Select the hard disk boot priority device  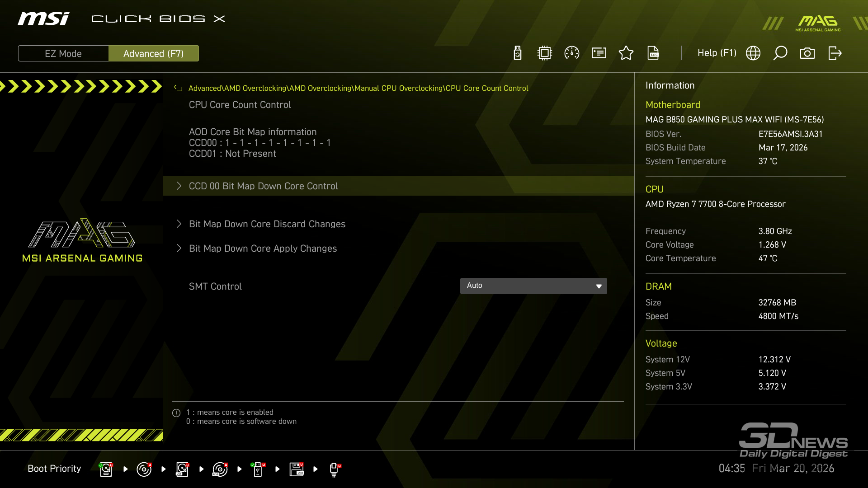click(106, 469)
